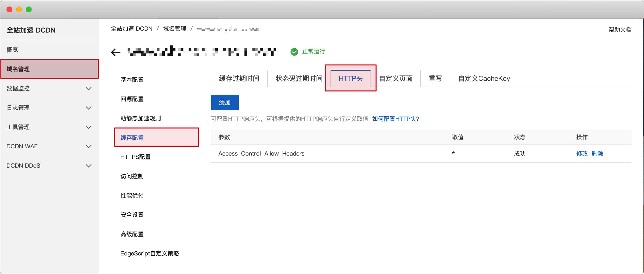
Task: Select 动静态加速规则 configuration
Action: click(140, 118)
